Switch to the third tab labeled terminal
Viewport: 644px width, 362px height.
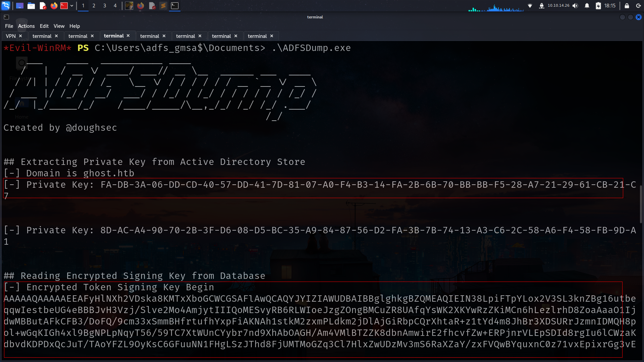[78, 36]
